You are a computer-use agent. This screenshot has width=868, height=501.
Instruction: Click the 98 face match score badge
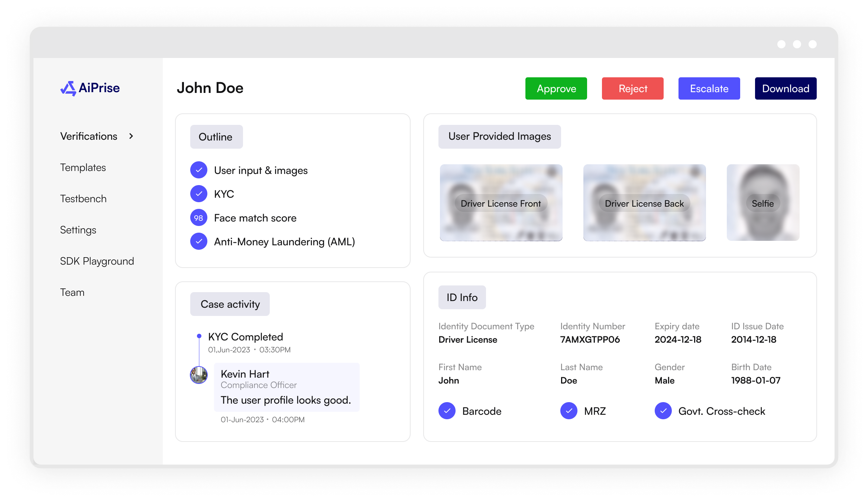pos(199,218)
